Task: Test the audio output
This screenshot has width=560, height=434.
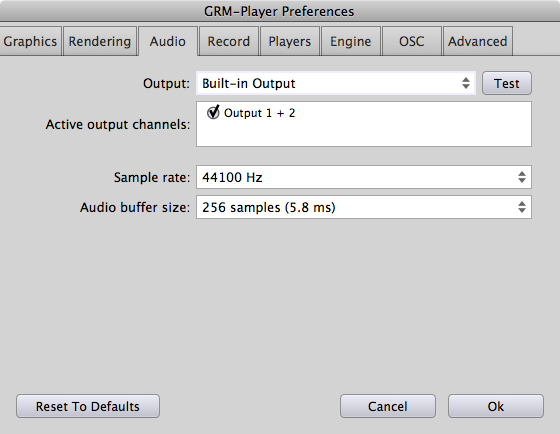Action: (x=507, y=83)
